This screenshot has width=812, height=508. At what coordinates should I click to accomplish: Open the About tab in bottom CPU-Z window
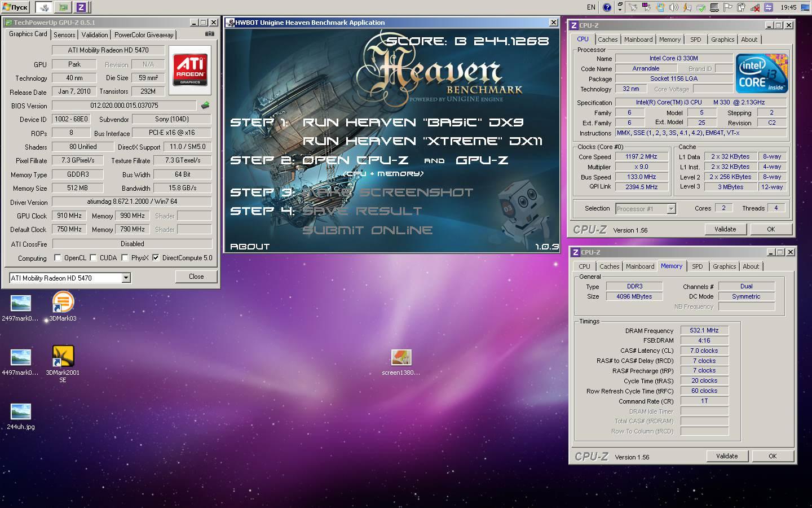(x=751, y=266)
